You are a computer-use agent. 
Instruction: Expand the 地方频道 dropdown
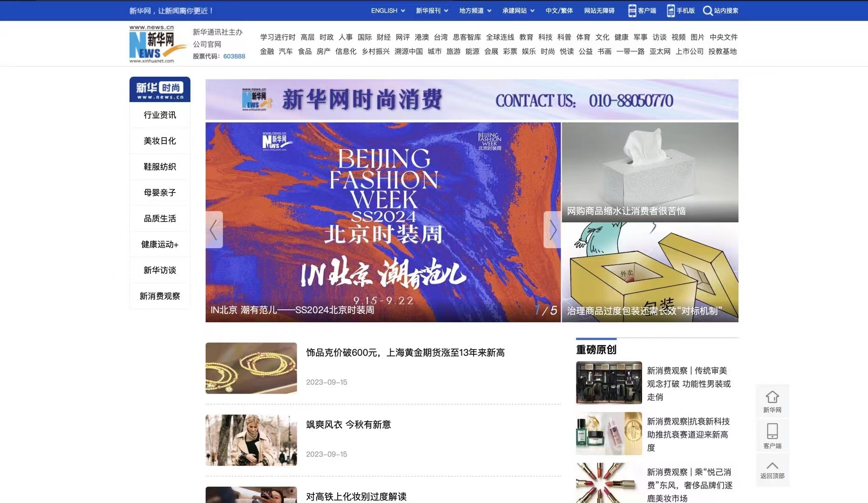click(x=475, y=11)
